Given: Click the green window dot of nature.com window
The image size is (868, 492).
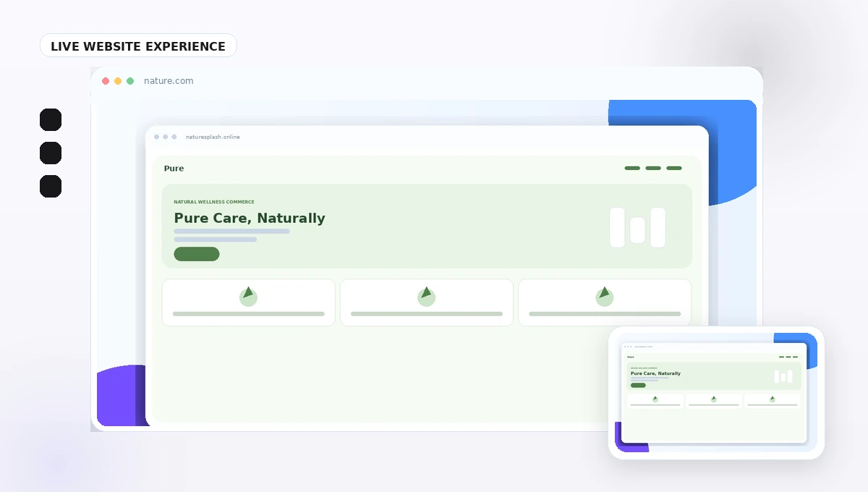Looking at the screenshot, I should [130, 81].
